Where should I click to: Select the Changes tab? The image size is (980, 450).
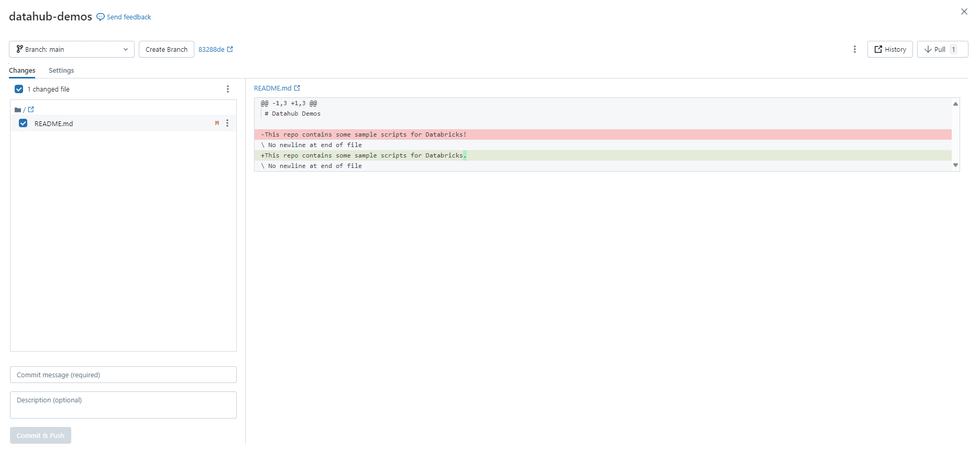(22, 71)
